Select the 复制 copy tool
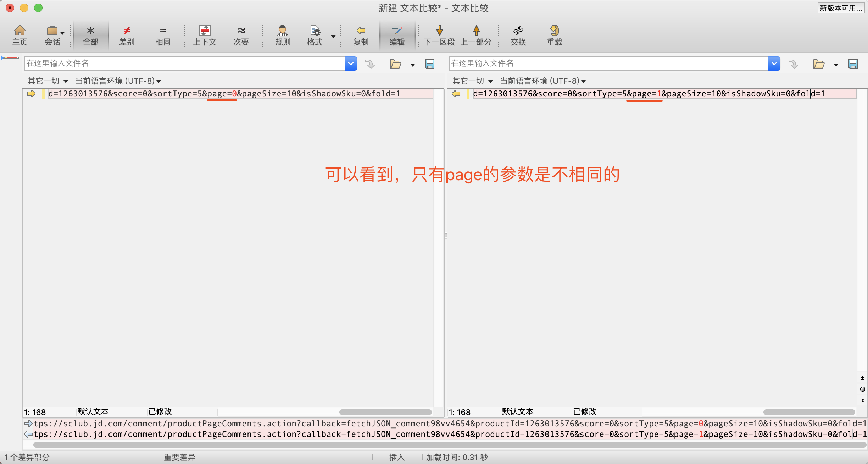The height and width of the screenshot is (464, 868). coord(361,34)
